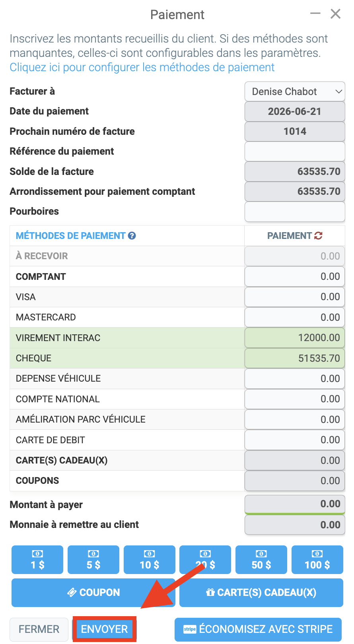This screenshot has width=354, height=644.
Task: Open the CARTE(S) CADEAU(X) button
Action: [261, 592]
